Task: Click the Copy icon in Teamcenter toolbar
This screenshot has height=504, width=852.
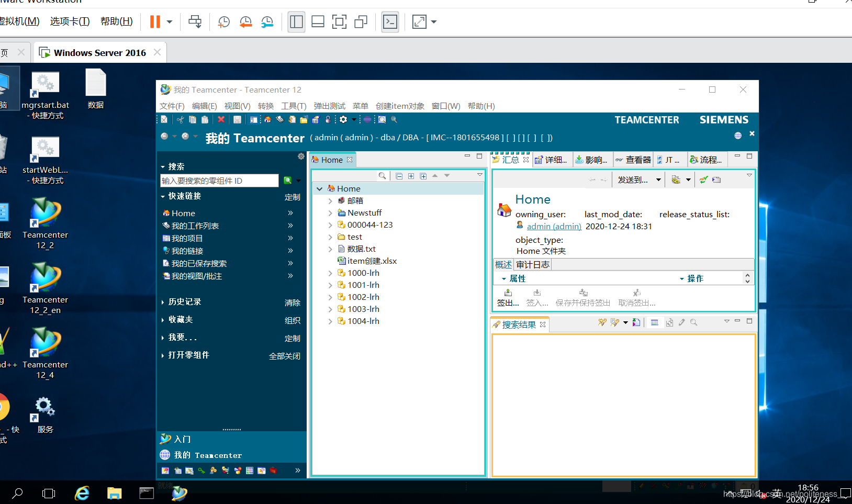Action: [193, 120]
